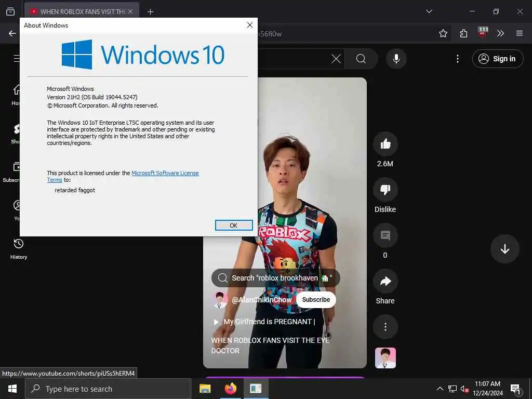532x399 pixels.
Task: Select the winver taskbar item
Action: tap(256, 389)
